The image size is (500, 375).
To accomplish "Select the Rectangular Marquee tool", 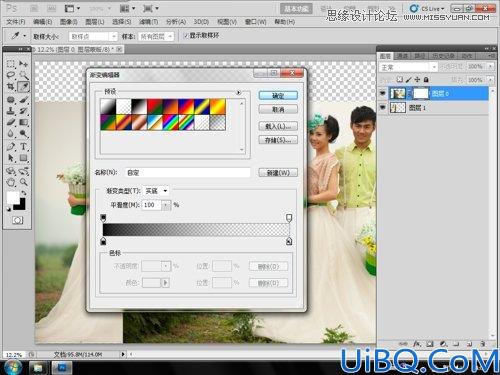I will coord(11,63).
